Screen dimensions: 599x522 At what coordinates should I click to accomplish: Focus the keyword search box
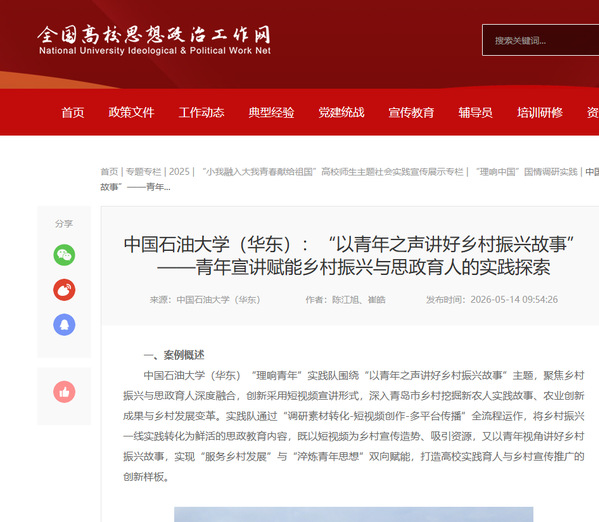(540, 40)
